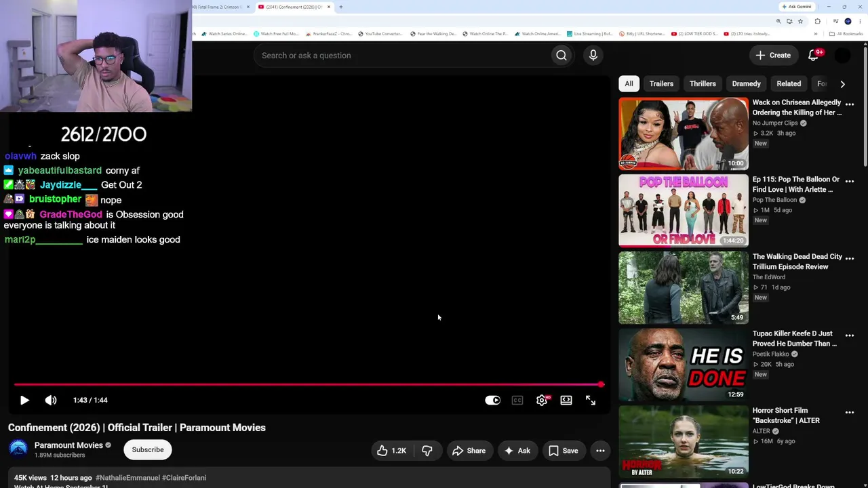Open the #NathalieEmmanuel hashtag
Image resolution: width=868 pixels, height=488 pixels.
[x=127, y=478]
